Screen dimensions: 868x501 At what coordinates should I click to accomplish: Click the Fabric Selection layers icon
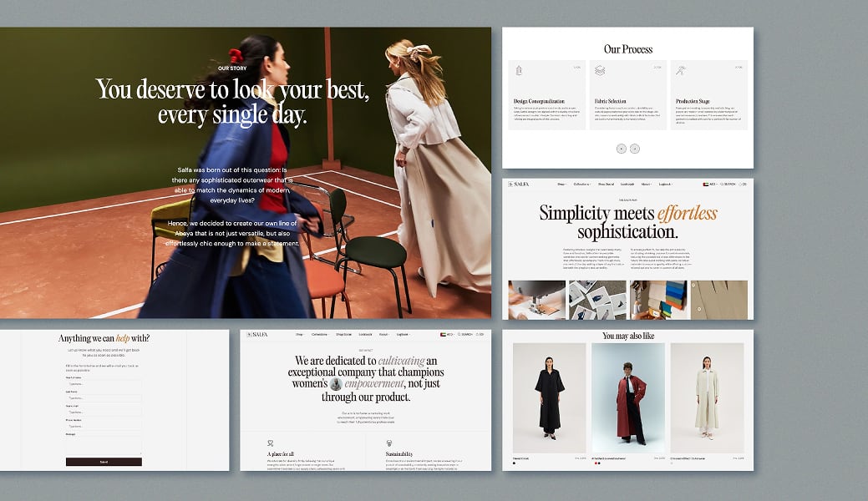coord(600,70)
